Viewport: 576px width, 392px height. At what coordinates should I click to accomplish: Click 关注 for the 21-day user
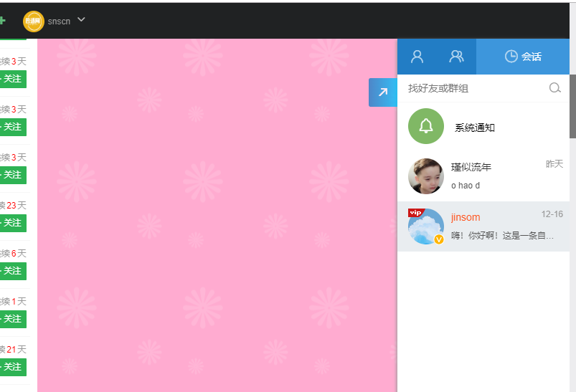[12, 366]
